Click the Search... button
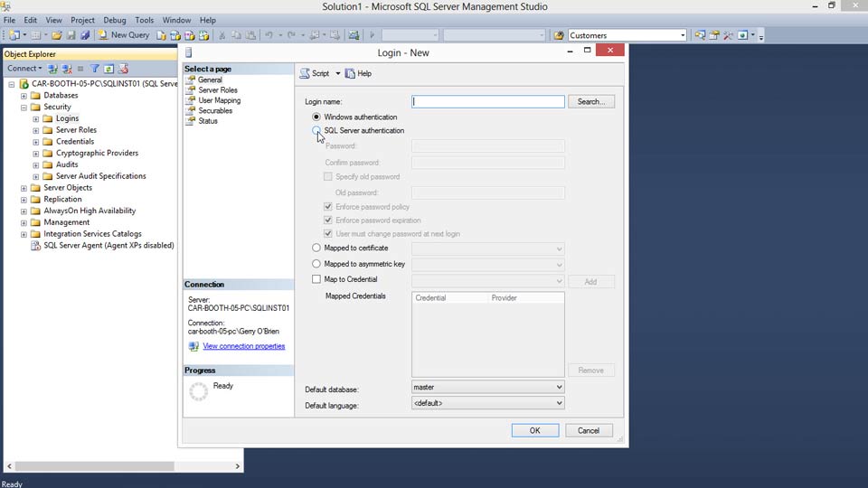The height and width of the screenshot is (488, 868). point(591,102)
